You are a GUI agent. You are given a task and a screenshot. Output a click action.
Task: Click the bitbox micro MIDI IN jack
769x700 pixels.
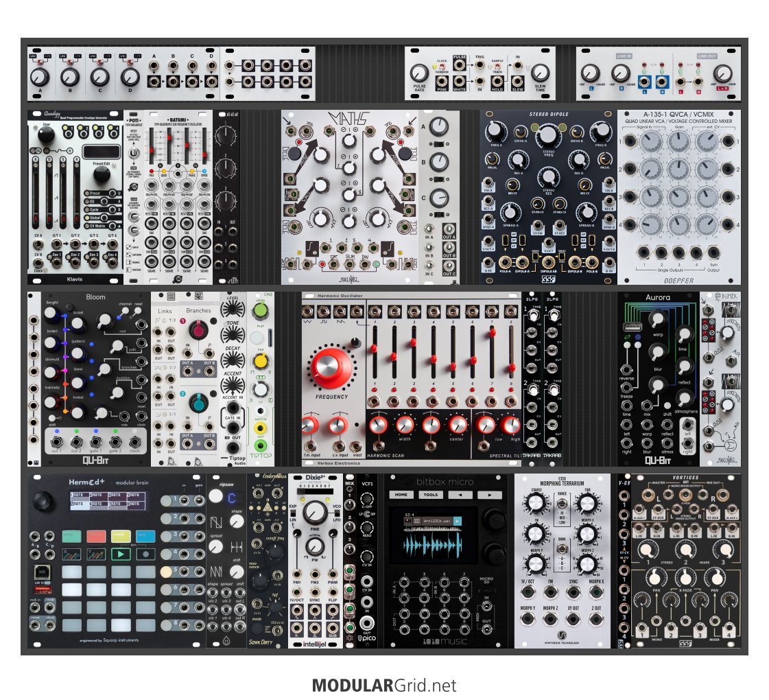(x=486, y=607)
